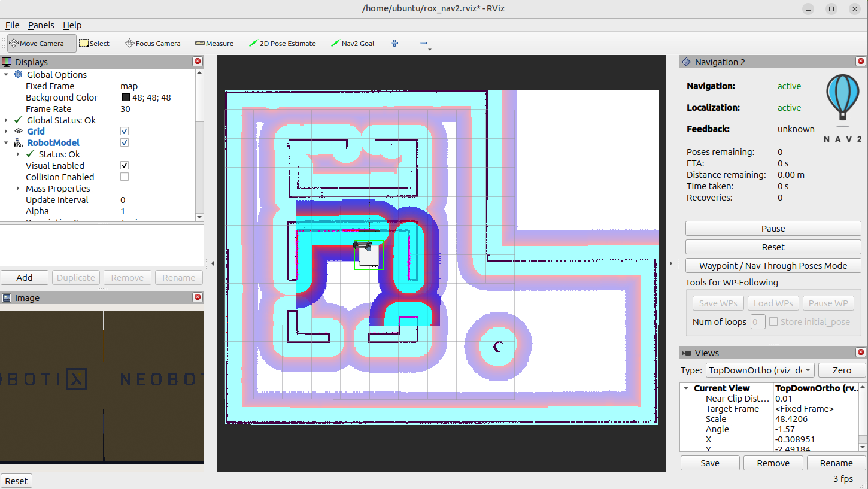Click the Views panel camera icon

click(x=687, y=353)
